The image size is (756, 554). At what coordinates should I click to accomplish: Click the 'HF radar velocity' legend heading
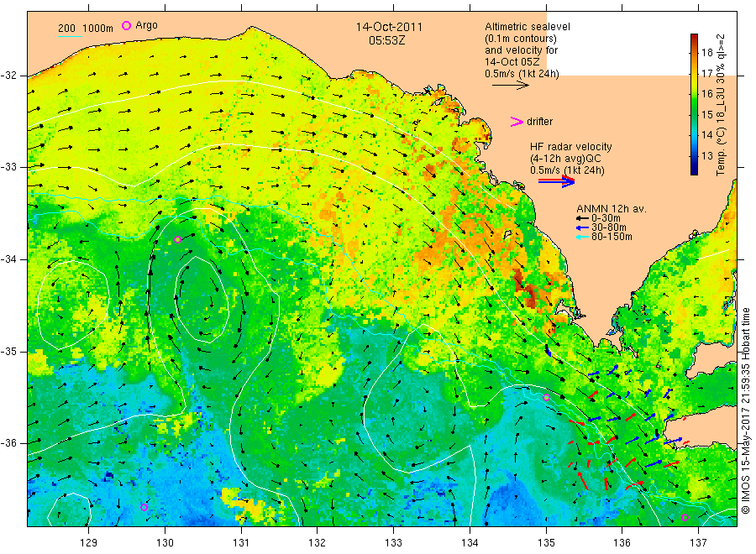(571, 147)
